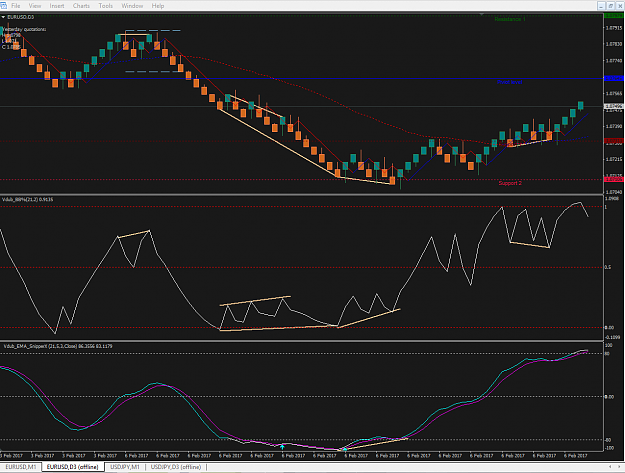
Task: Click the Pivot level label
Action: (x=509, y=82)
